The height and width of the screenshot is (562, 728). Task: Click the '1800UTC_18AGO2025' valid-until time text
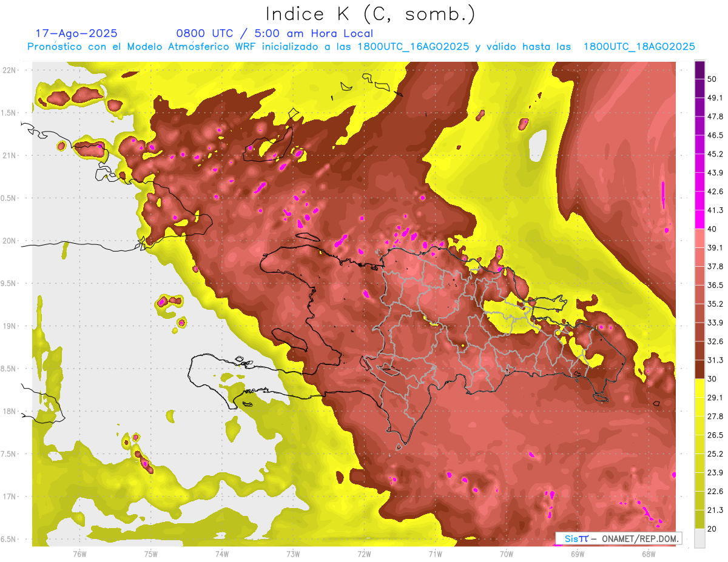point(639,47)
